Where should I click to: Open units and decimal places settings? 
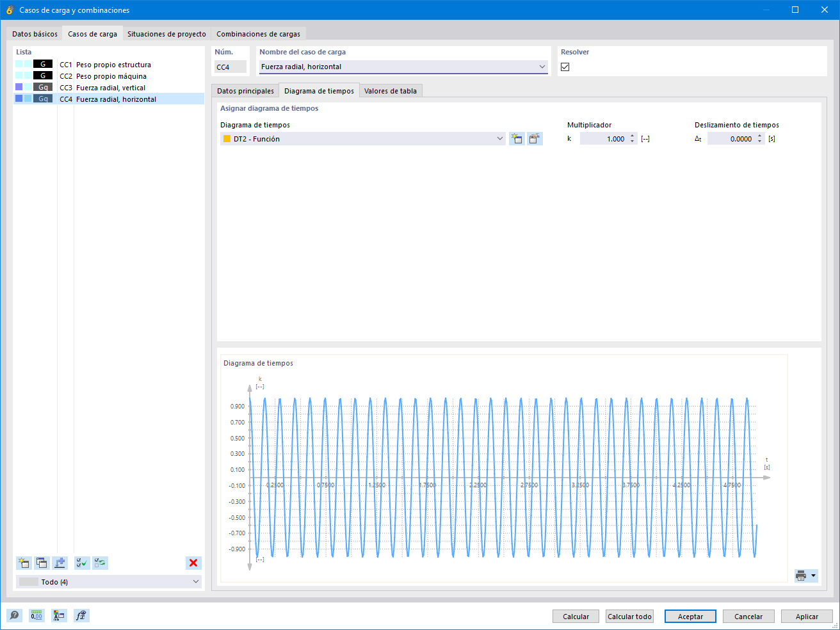(36, 615)
